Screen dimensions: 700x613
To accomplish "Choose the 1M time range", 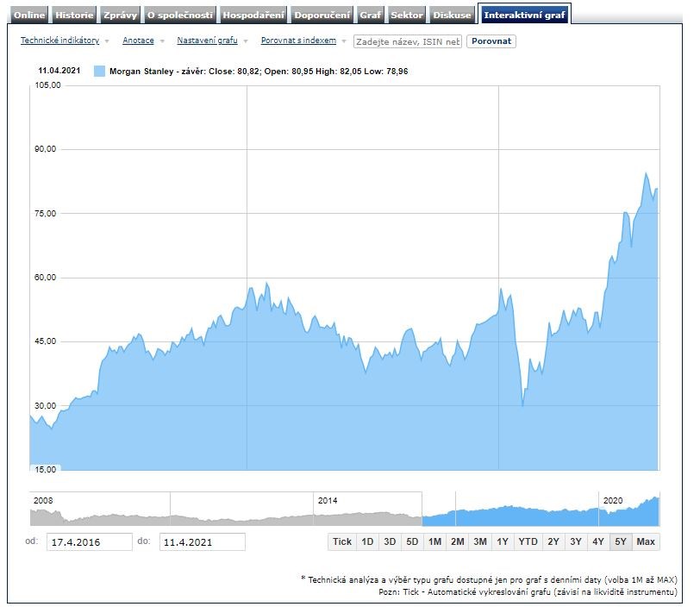I will [434, 541].
